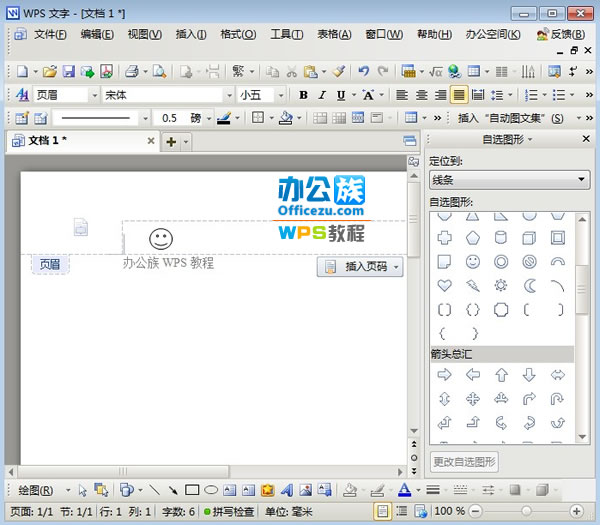600x525 pixels.
Task: Select the right arrow shape under 箭头总汇
Action: pos(444,375)
